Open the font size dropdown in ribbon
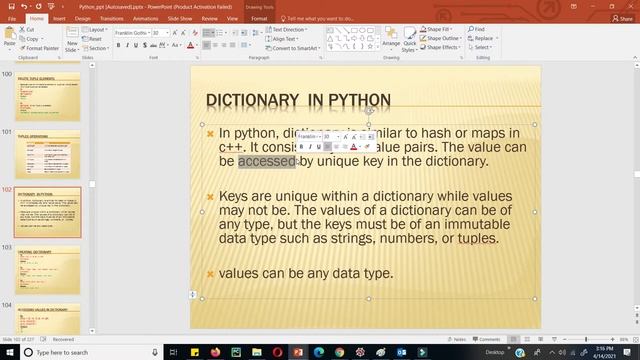Screen dimensions: 640x360 pyautogui.click(x=167, y=33)
